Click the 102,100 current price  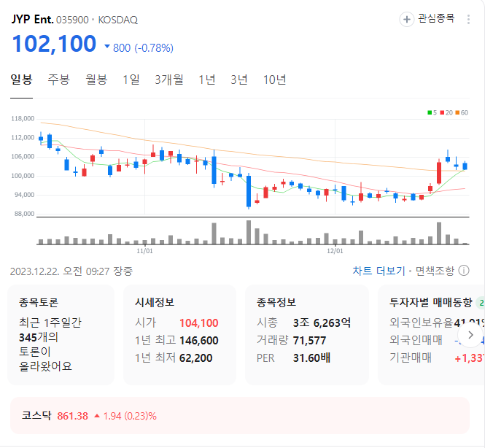[x=54, y=44]
